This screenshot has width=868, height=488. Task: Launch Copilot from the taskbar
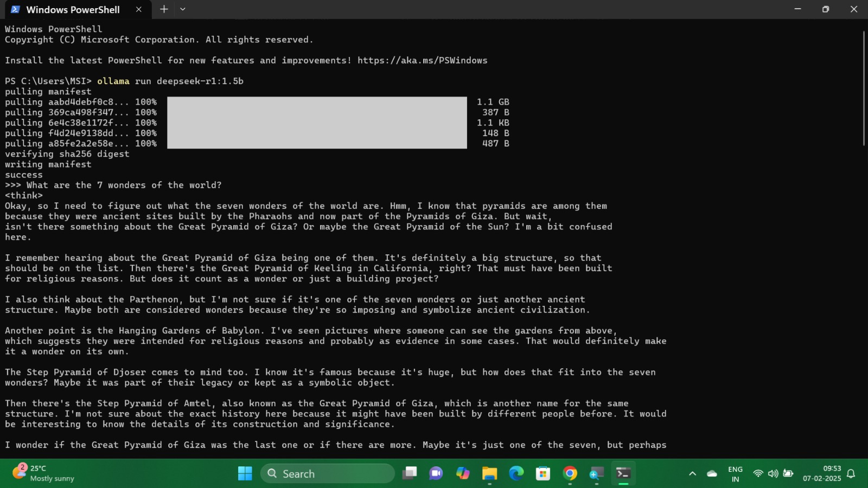[463, 473]
